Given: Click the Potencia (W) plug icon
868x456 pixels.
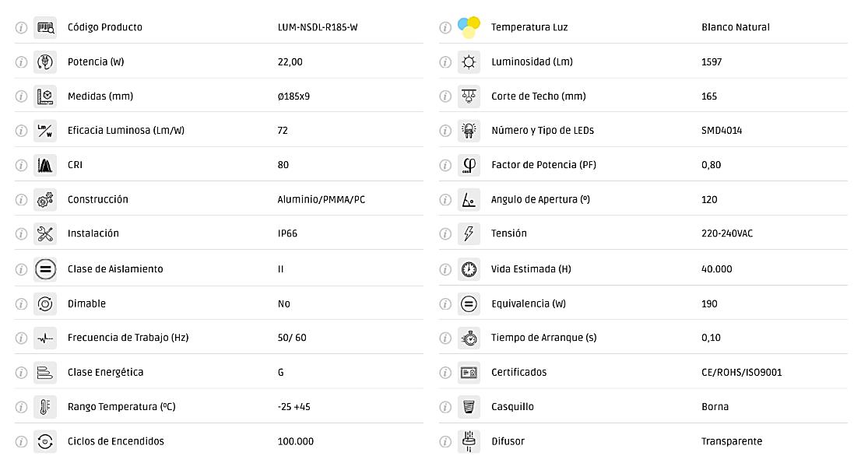Looking at the screenshot, I should tap(45, 61).
